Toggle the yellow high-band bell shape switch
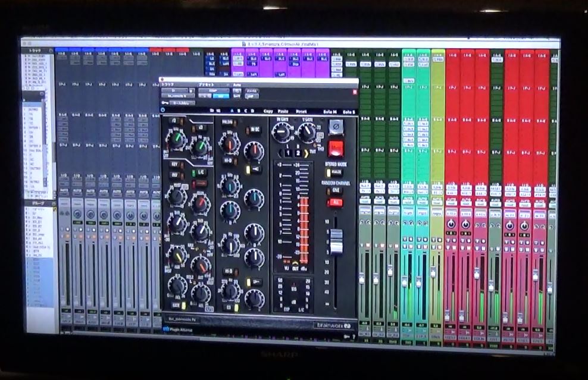 click(253, 169)
